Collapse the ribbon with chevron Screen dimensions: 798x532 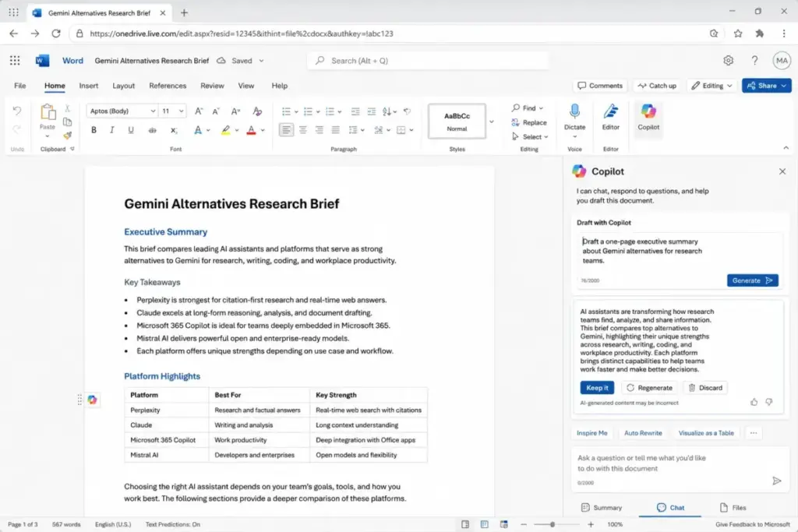coord(786,148)
